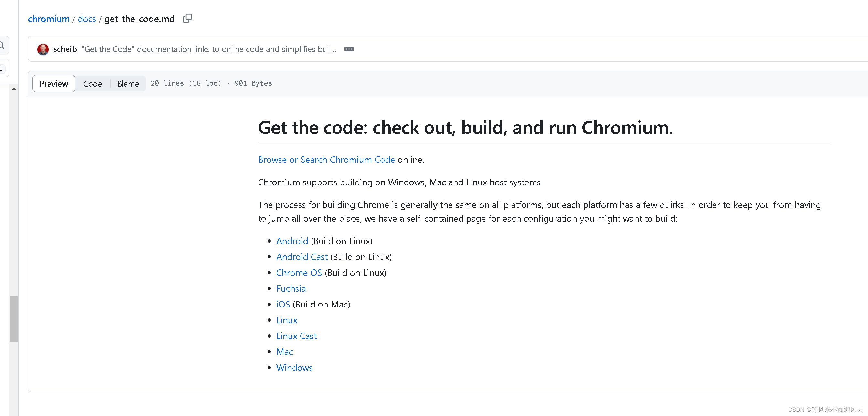Click the sidebar scrollbar thumb
The height and width of the screenshot is (416, 868).
pos(14,318)
